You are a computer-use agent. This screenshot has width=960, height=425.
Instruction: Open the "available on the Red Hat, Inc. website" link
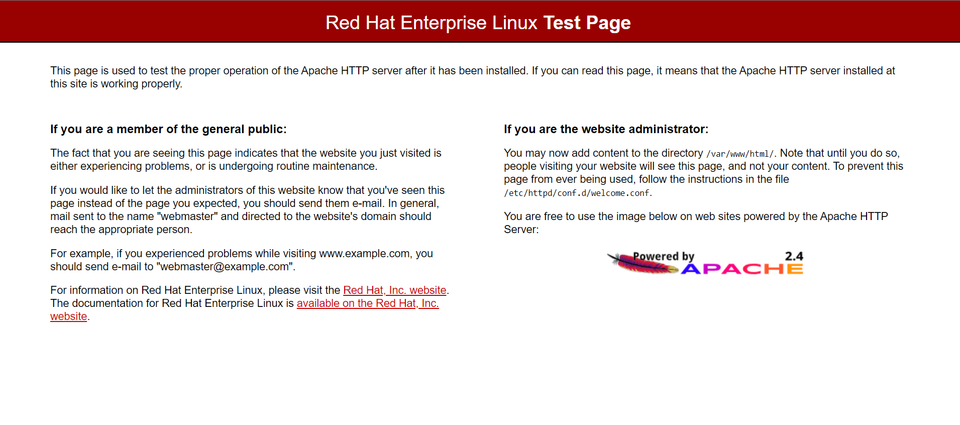click(367, 303)
